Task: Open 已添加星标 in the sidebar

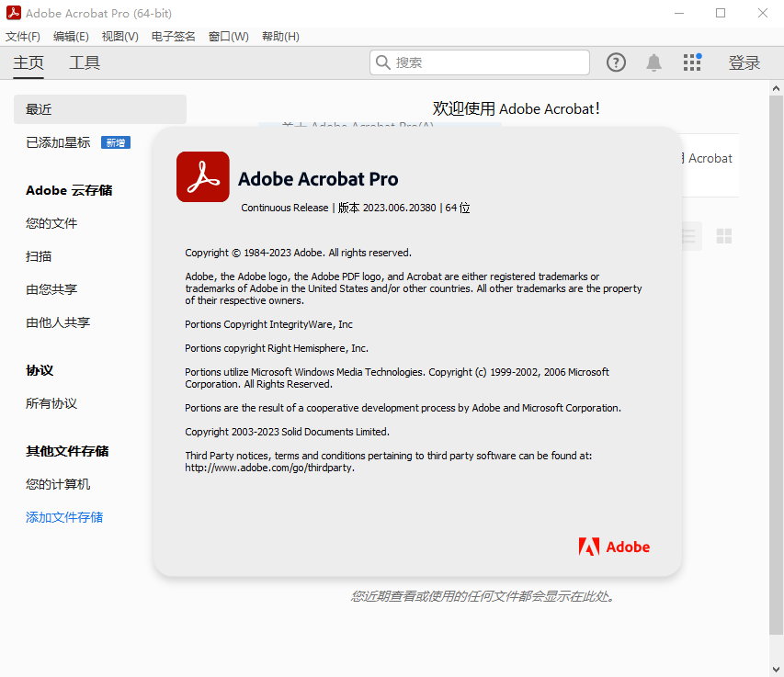Action: tap(58, 143)
